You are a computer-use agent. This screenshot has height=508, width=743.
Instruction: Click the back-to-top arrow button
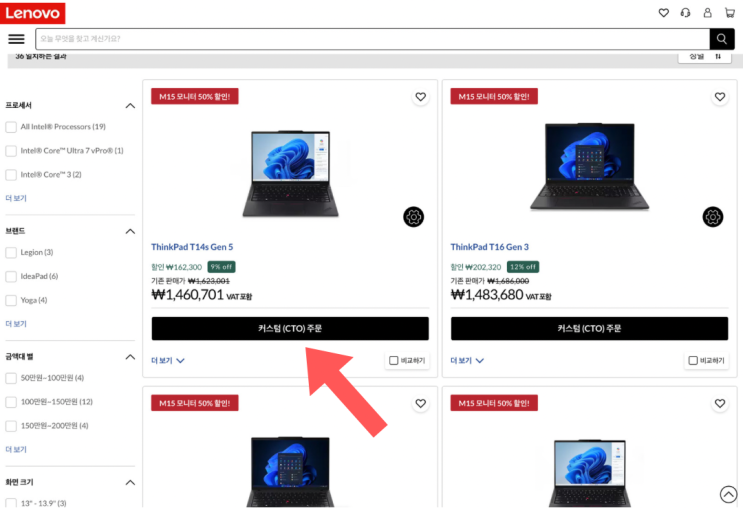[728, 494]
